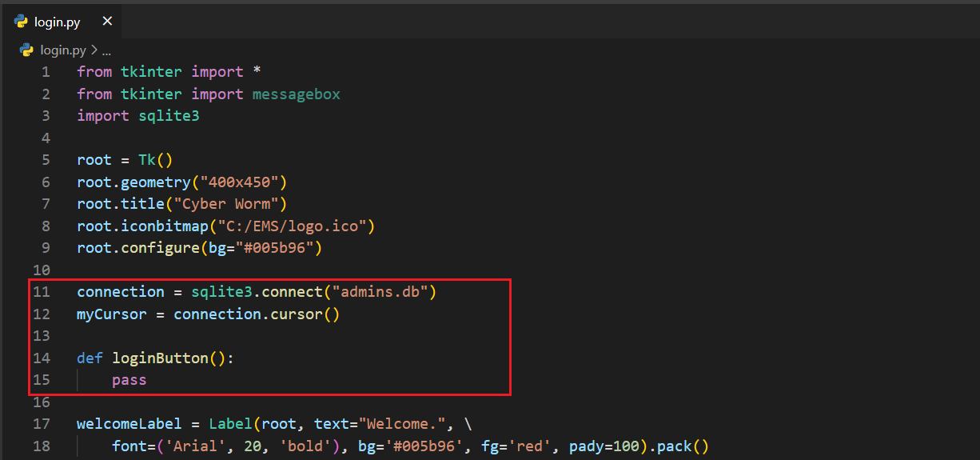Click line number 14 in the gutter
The height and width of the screenshot is (460, 980).
[41, 358]
